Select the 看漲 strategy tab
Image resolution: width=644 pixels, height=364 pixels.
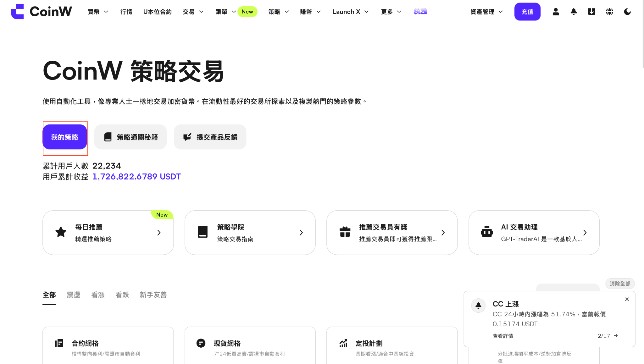98,295
